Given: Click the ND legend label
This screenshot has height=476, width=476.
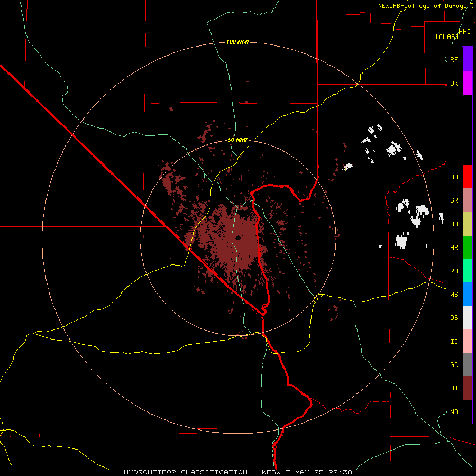Looking at the screenshot, I should click(454, 411).
